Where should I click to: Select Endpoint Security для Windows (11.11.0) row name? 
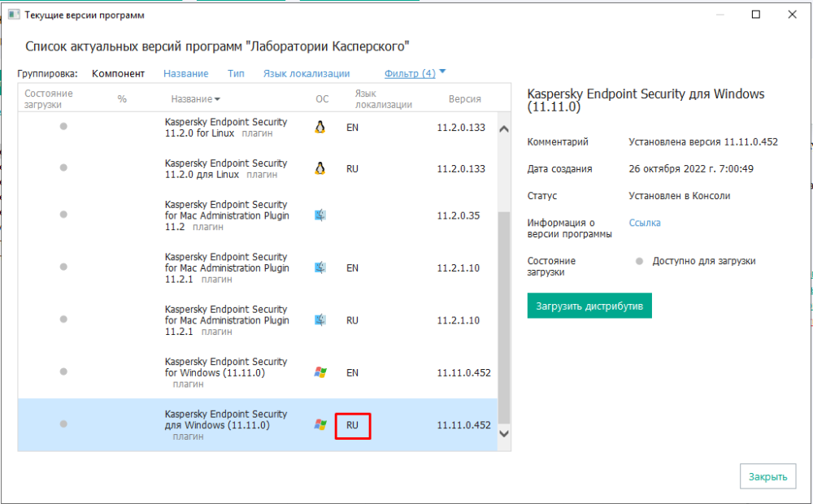[226, 424]
